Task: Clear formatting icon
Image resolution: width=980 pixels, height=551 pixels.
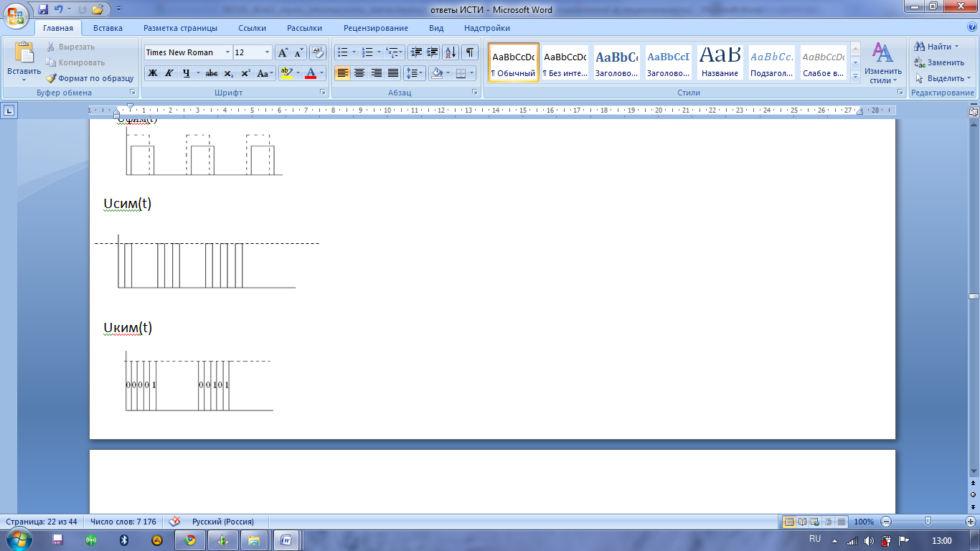Action: 319,52
